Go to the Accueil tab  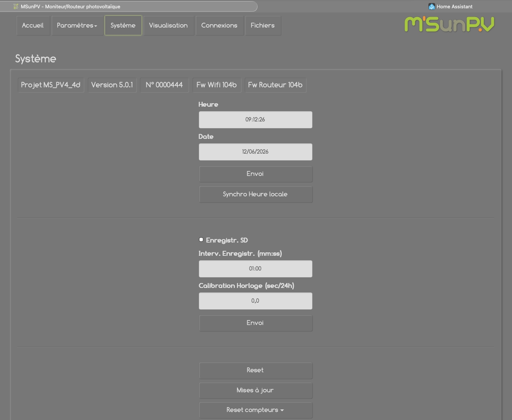pyautogui.click(x=33, y=25)
